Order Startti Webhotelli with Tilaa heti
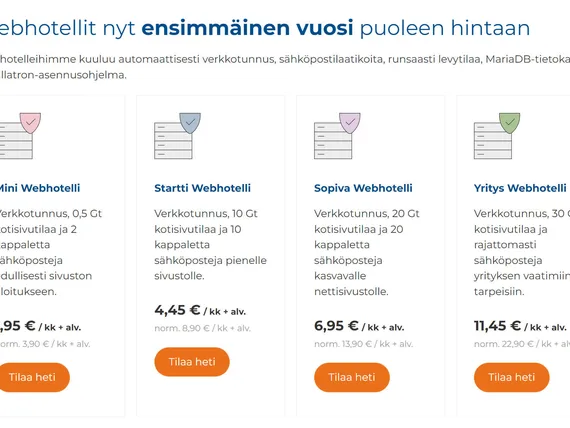Image resolution: width=570 pixels, height=428 pixels. (x=192, y=362)
